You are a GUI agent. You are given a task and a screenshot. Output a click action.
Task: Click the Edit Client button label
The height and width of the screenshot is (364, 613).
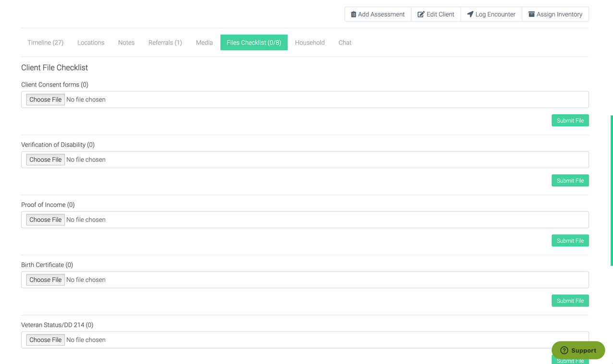coord(441,14)
